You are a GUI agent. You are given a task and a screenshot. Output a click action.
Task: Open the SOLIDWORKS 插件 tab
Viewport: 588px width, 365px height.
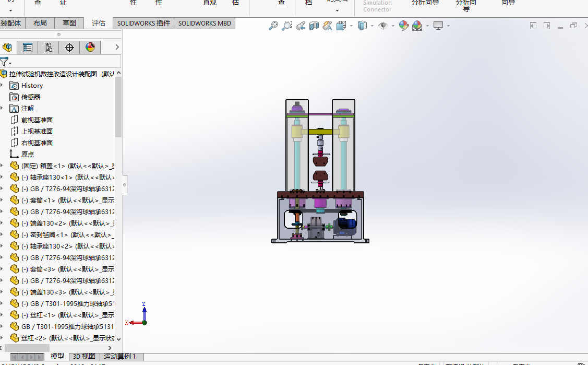(x=143, y=23)
